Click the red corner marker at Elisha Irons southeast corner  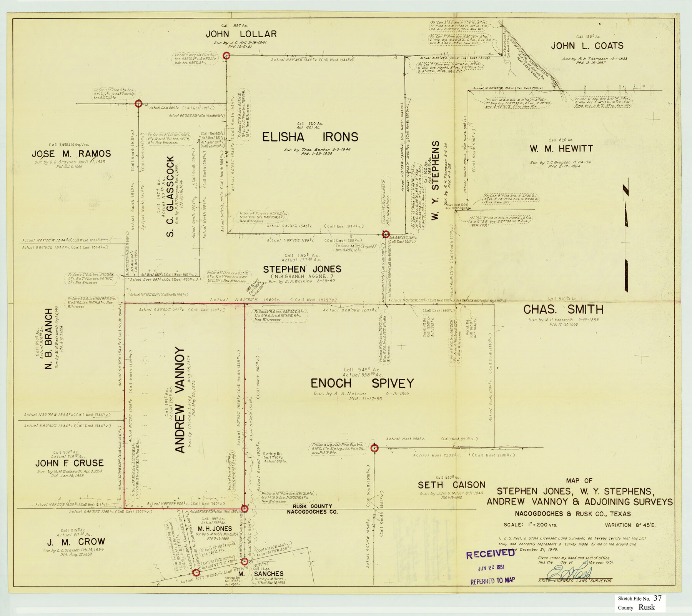[x=386, y=234]
